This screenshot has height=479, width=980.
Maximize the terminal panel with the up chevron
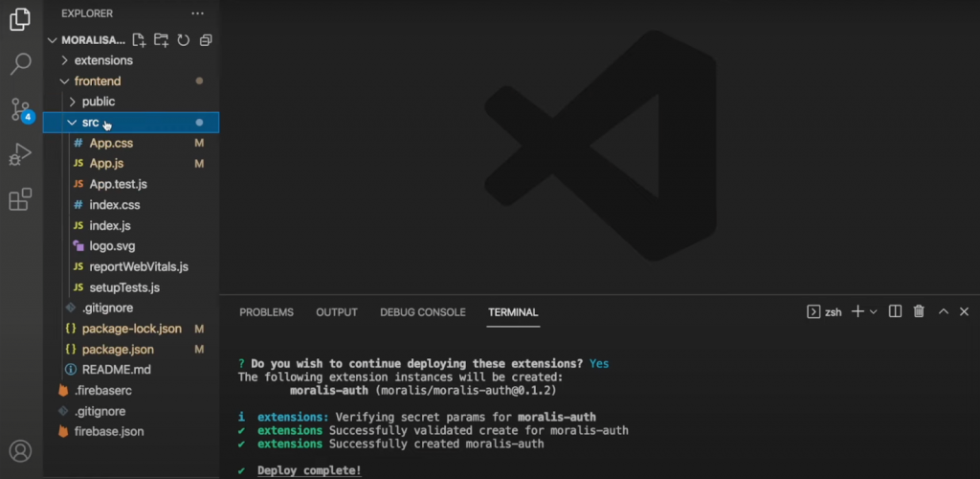coord(943,311)
